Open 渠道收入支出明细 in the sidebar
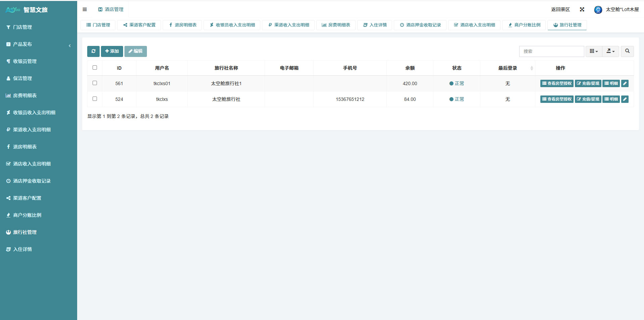644x320 pixels. click(x=39, y=130)
